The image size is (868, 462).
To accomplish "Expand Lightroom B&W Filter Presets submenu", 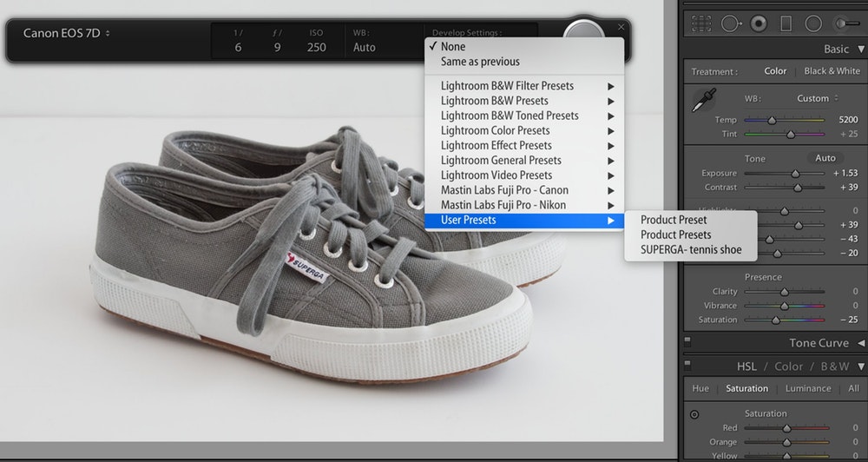I will pos(523,86).
